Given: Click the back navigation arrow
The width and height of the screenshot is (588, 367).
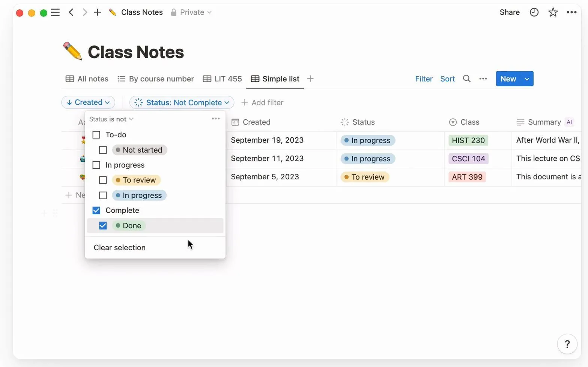Looking at the screenshot, I should (x=71, y=12).
